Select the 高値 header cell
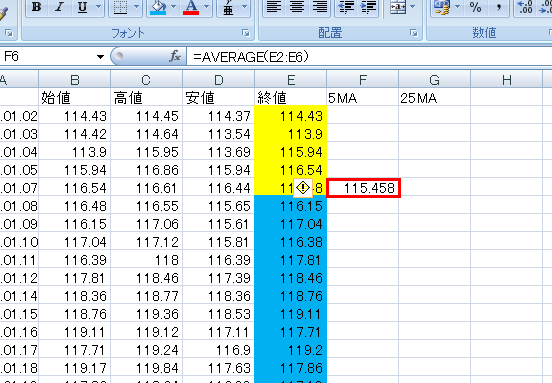The width and height of the screenshot is (552, 383). pyautogui.click(x=146, y=97)
